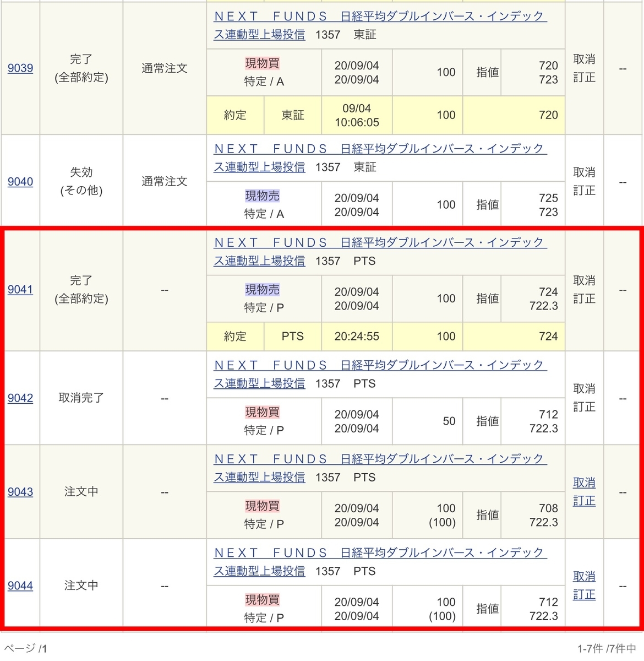Modify order 9043 via 訂正 link
This screenshot has width=644, height=661.
584,501
